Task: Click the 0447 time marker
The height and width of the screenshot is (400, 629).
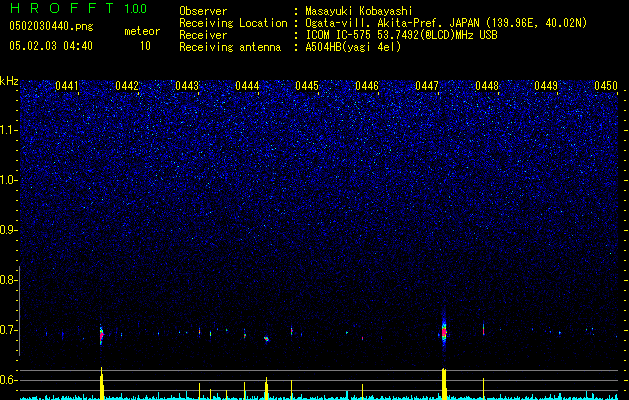Action: pos(427,86)
